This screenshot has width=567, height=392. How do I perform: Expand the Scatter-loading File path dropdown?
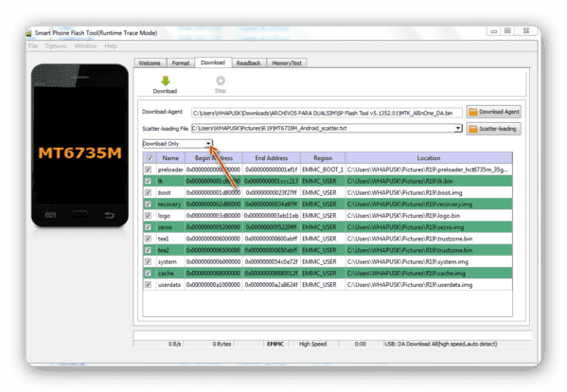coord(458,129)
